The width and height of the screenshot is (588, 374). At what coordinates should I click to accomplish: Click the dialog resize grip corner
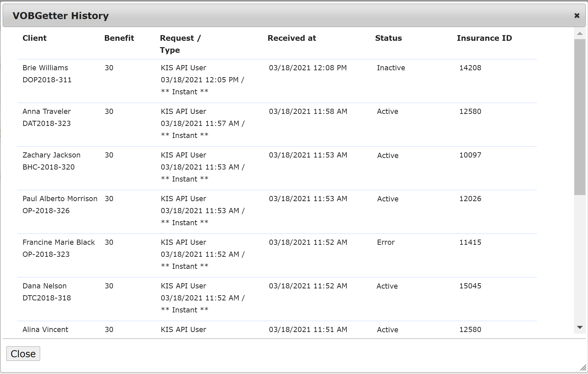[583, 368]
